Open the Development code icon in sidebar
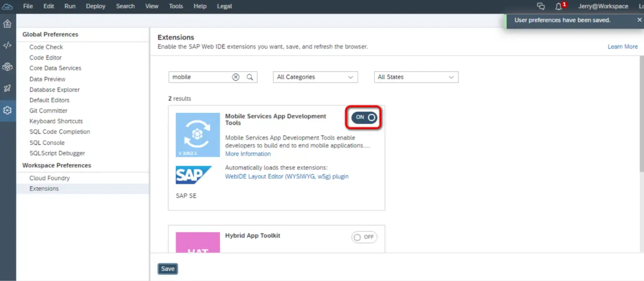The height and width of the screenshot is (281, 644). coord(7,45)
